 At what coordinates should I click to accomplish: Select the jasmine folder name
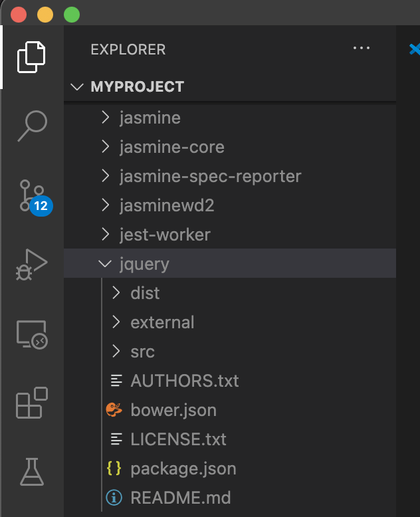(x=150, y=118)
